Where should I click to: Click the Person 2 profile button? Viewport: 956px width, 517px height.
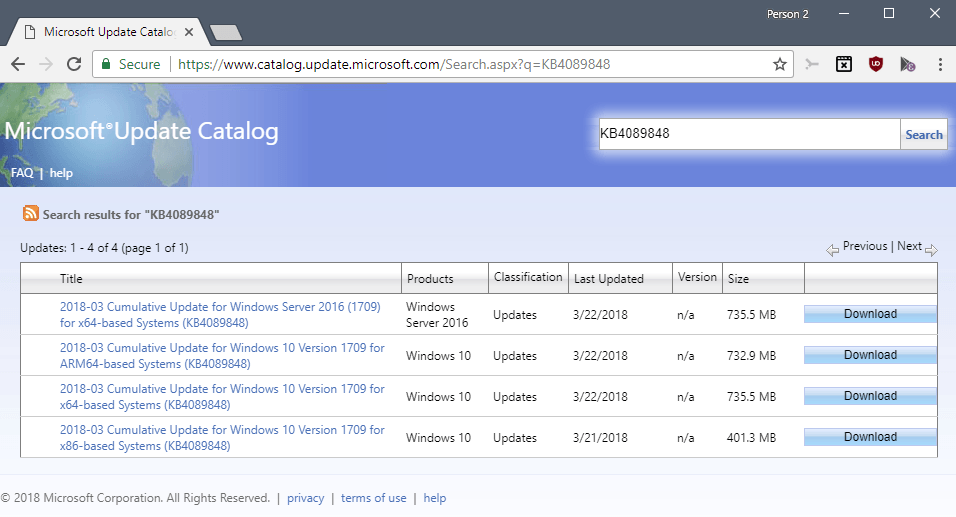(x=787, y=14)
